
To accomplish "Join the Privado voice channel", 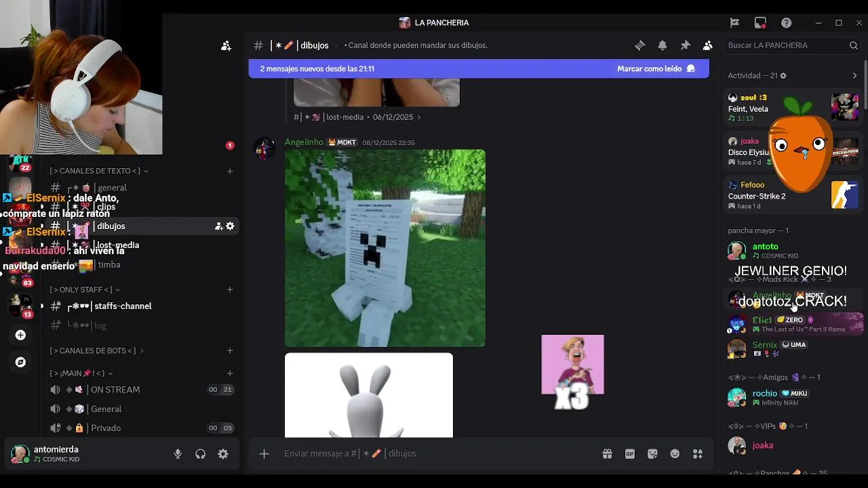I will point(142,428).
